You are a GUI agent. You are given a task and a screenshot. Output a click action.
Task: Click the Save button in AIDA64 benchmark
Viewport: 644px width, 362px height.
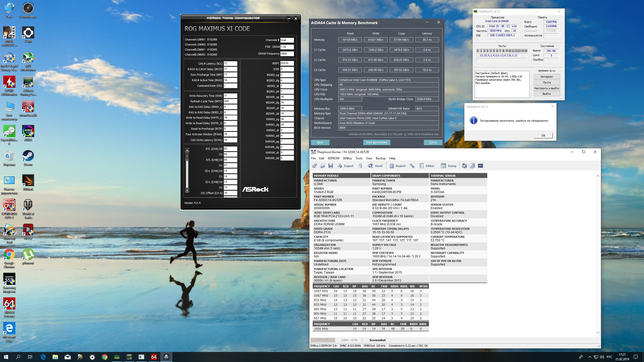tap(320, 142)
